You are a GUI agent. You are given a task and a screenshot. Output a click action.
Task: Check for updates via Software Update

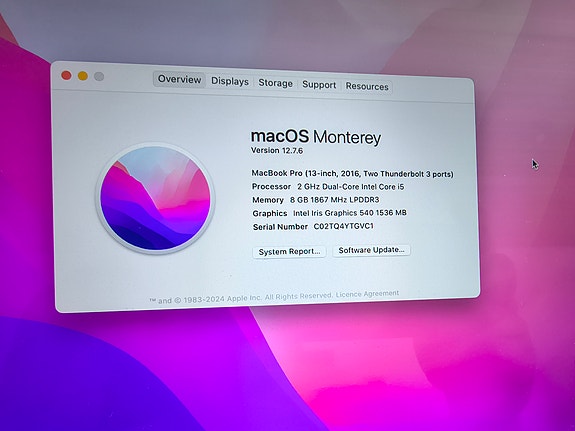coord(371,250)
